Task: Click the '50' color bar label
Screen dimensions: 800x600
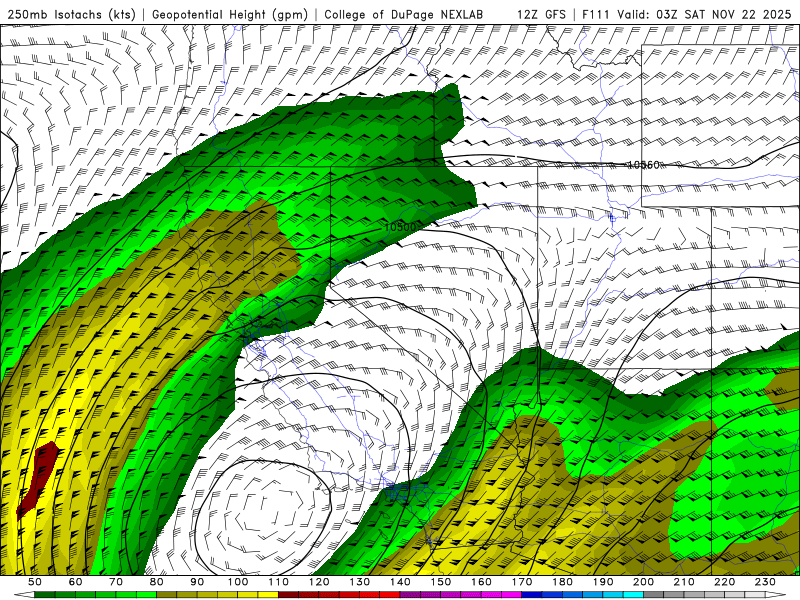Action: pyautogui.click(x=35, y=582)
